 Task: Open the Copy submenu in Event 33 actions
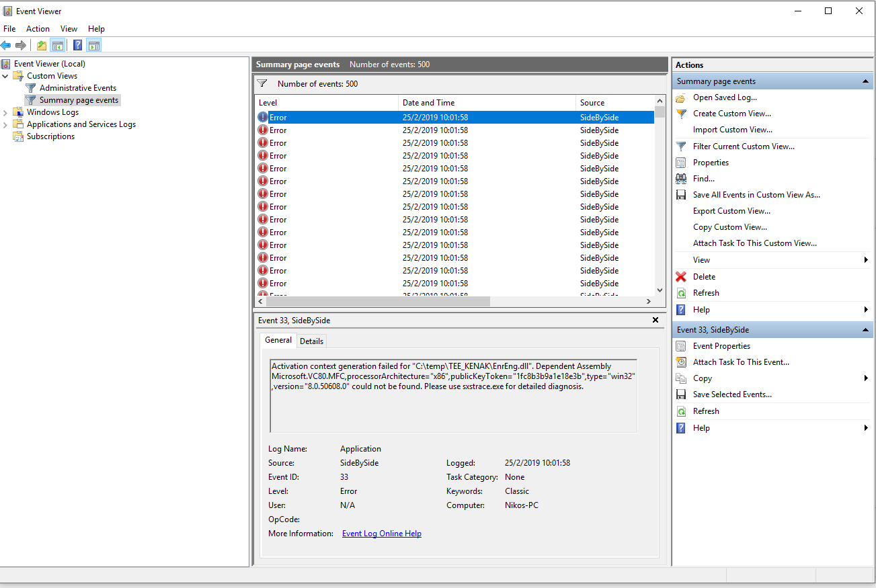pyautogui.click(x=701, y=378)
